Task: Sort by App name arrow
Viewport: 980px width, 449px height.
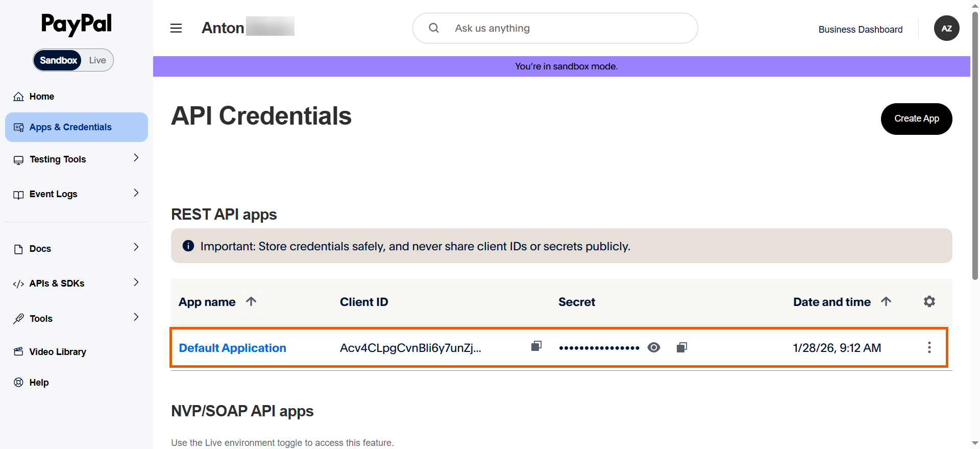Action: [x=251, y=301]
